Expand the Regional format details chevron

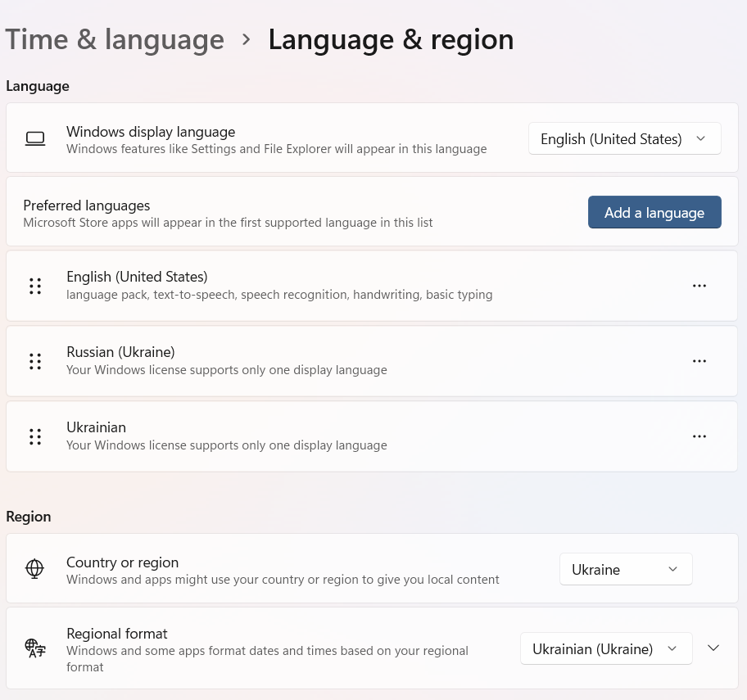click(x=713, y=648)
